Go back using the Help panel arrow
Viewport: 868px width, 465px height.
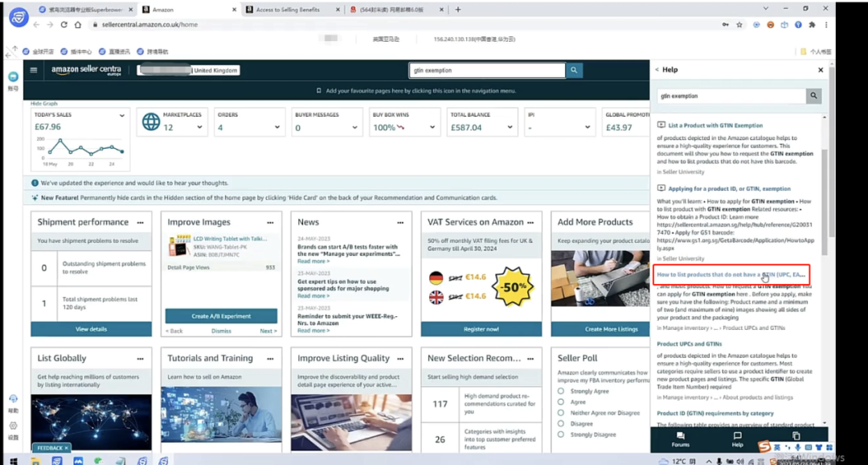point(657,70)
